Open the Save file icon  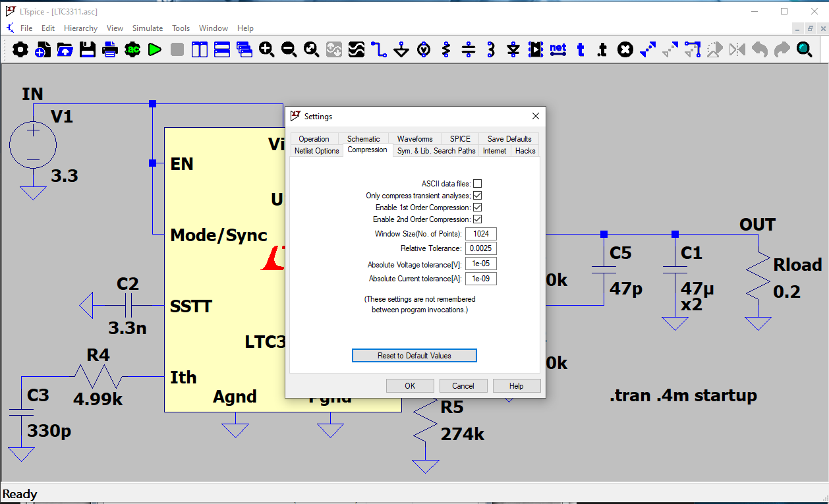click(x=88, y=49)
